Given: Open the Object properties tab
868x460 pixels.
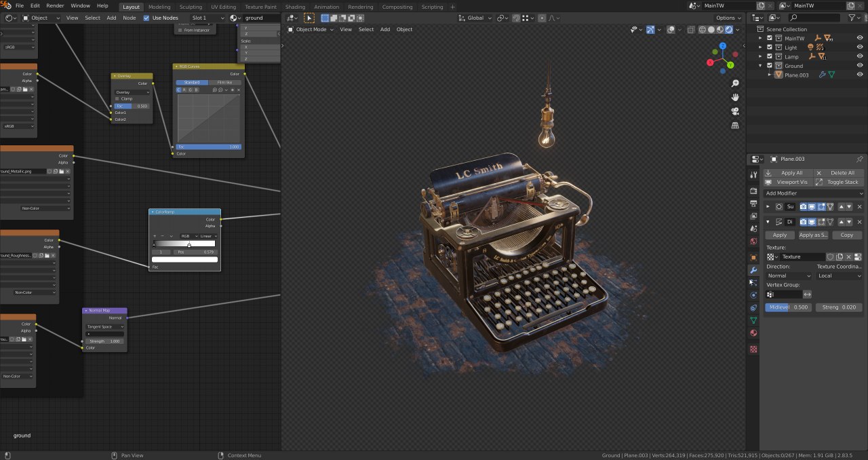Looking at the screenshot, I should pos(753,257).
